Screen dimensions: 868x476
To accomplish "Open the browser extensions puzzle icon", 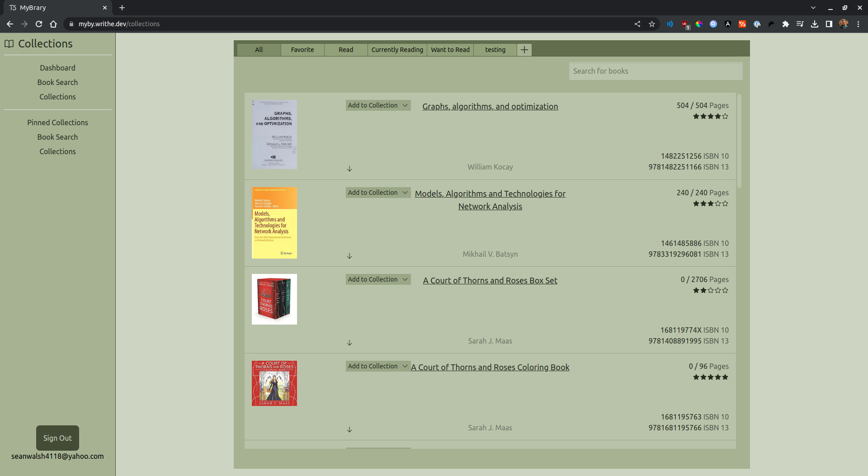I will click(x=786, y=24).
